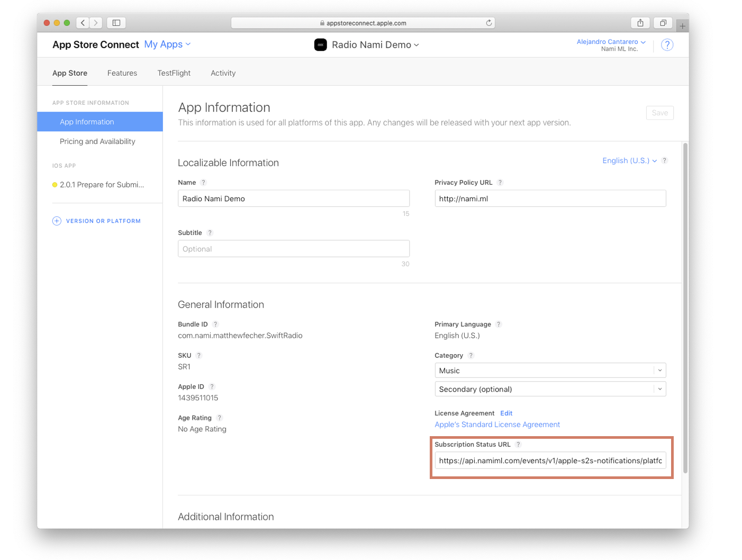Click the Privacy Policy URL field
This screenshot has width=742, height=560.
550,198
